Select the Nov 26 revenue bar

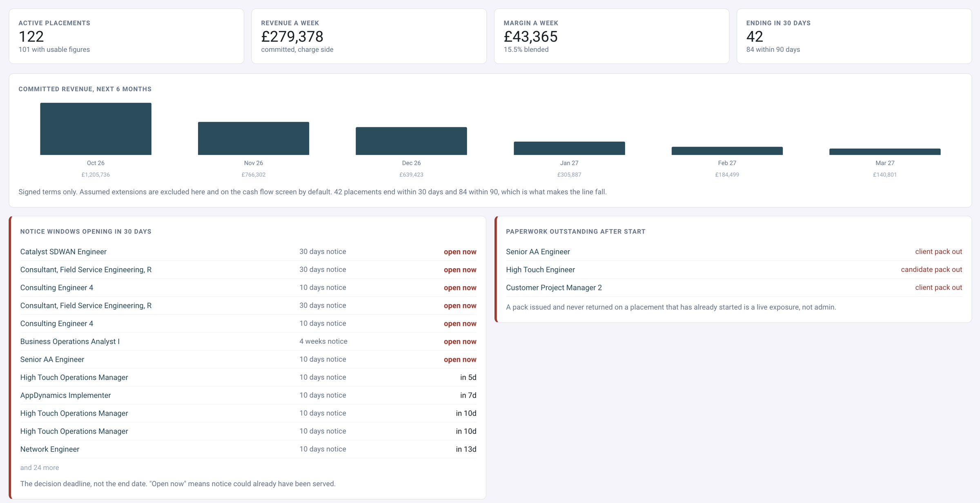tap(254, 138)
